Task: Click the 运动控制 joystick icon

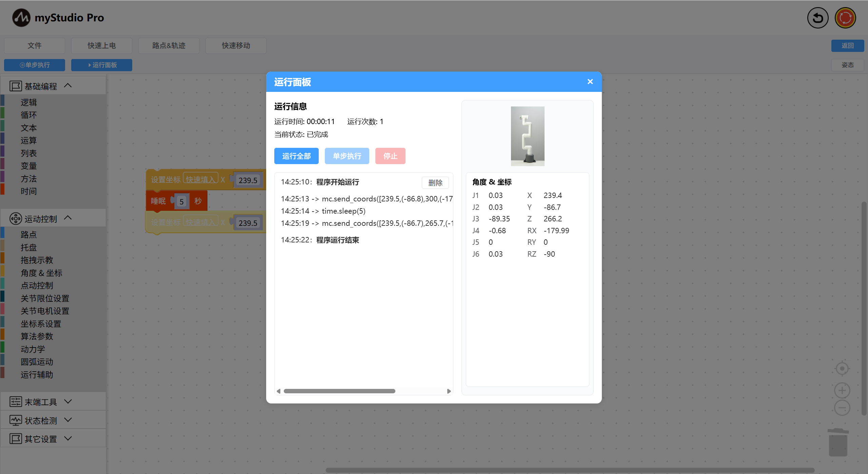Action: coord(16,219)
